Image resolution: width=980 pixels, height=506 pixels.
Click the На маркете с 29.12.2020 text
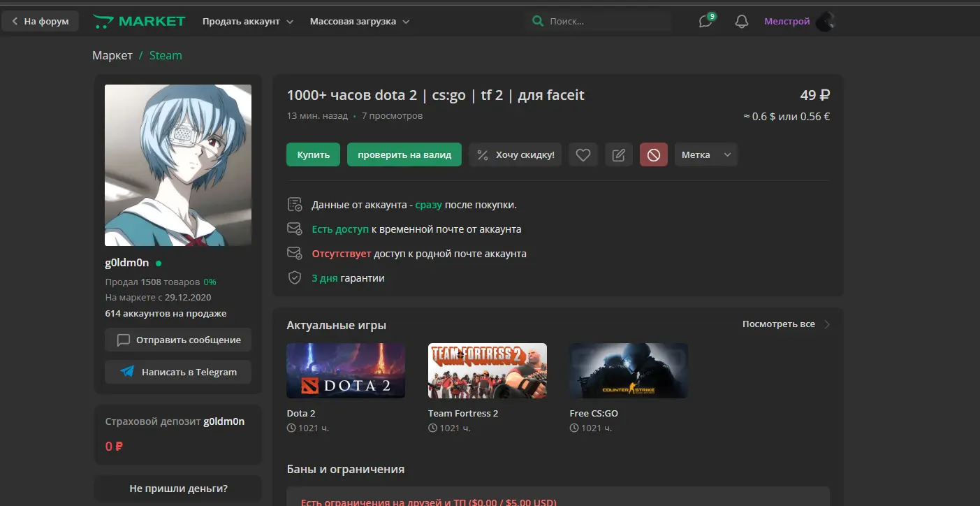pos(158,297)
